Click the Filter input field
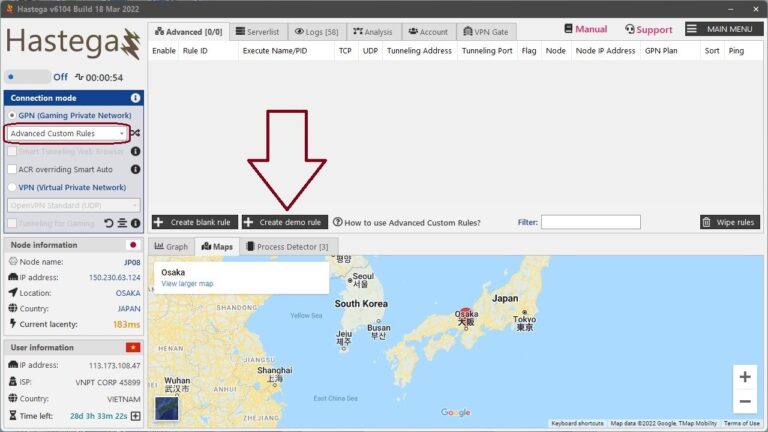768x432 pixels. coord(591,222)
